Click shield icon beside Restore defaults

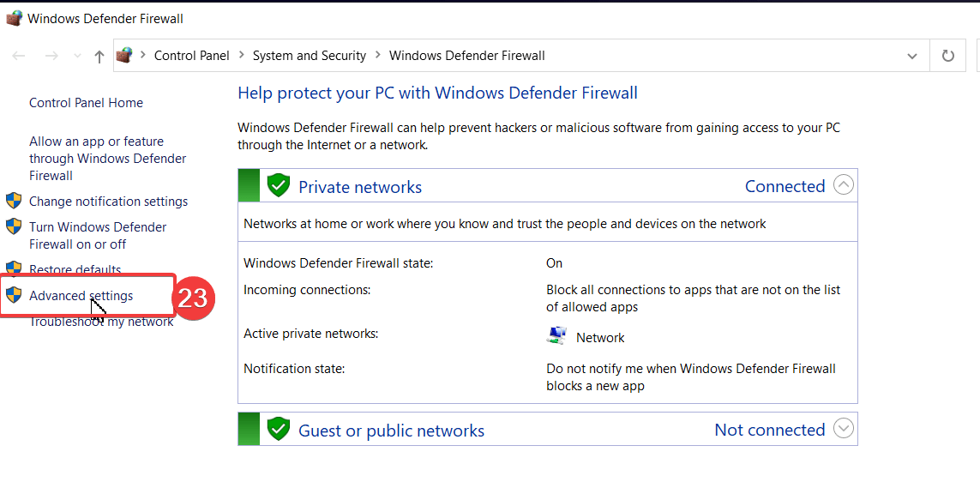(x=14, y=268)
